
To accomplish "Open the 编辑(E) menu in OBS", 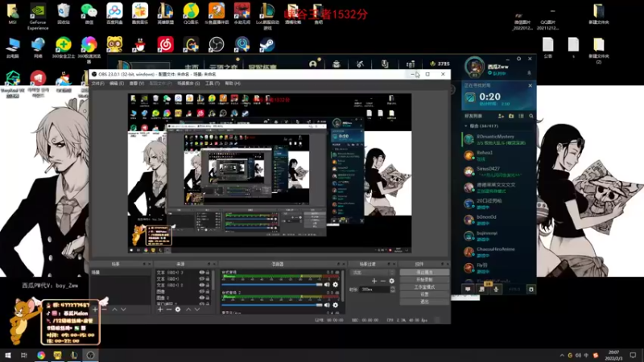I will (x=117, y=84).
